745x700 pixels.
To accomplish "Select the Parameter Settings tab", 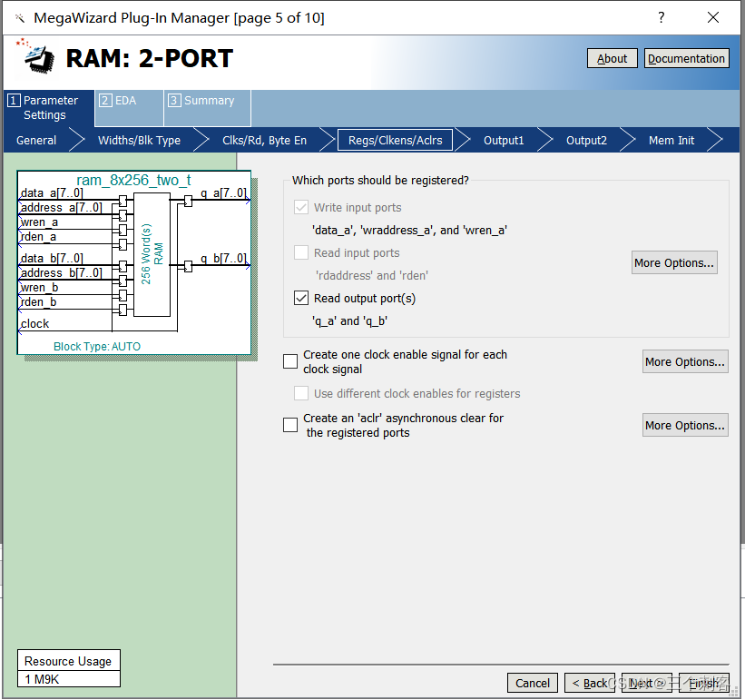I will [47, 107].
